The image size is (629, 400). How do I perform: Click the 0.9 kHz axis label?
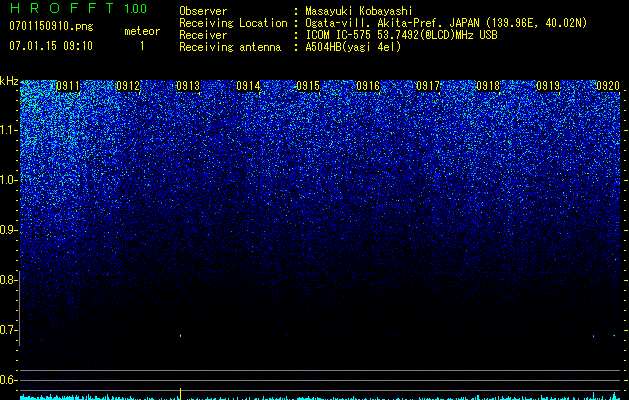[x=8, y=230]
